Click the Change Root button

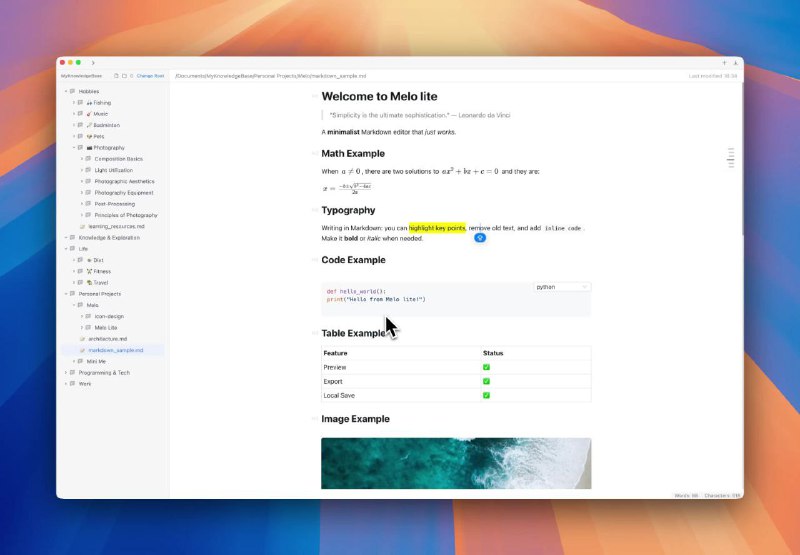point(150,75)
